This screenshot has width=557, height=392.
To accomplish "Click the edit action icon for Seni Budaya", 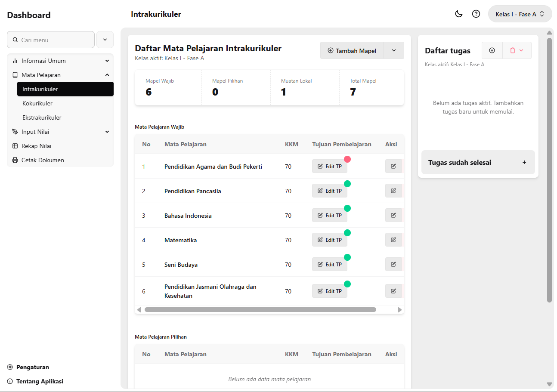I will coord(393,264).
